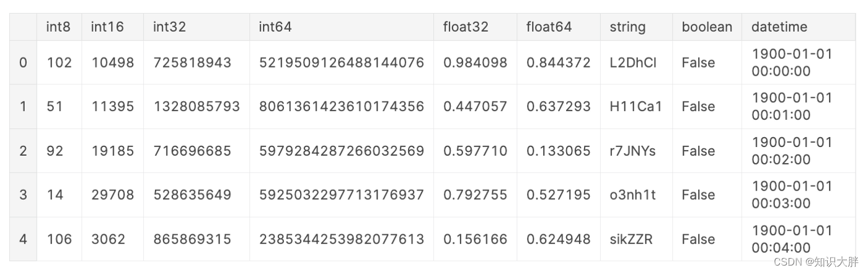Screen dimensions: 868x273
Task: Select row index 3
Action: [x=23, y=195]
